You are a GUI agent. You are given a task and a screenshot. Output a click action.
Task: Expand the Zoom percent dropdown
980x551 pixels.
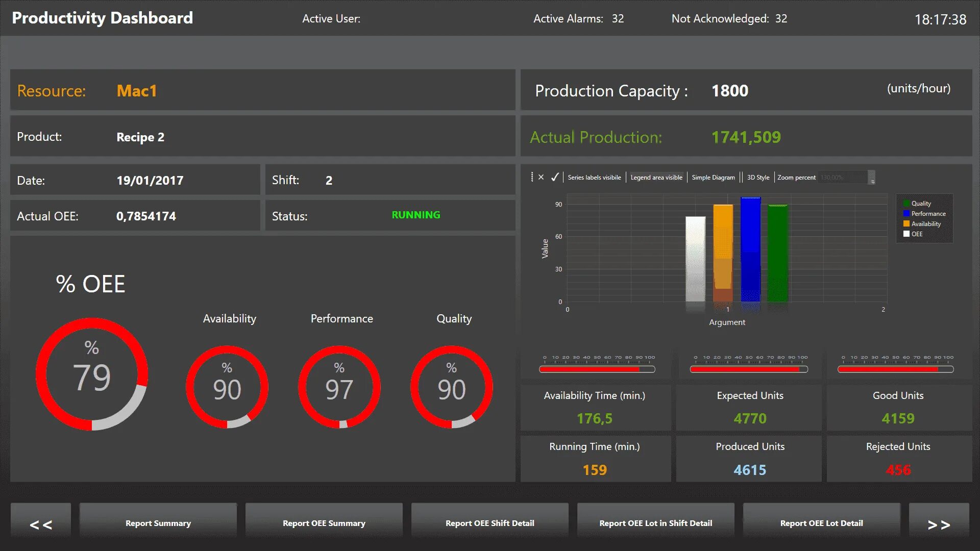[874, 177]
